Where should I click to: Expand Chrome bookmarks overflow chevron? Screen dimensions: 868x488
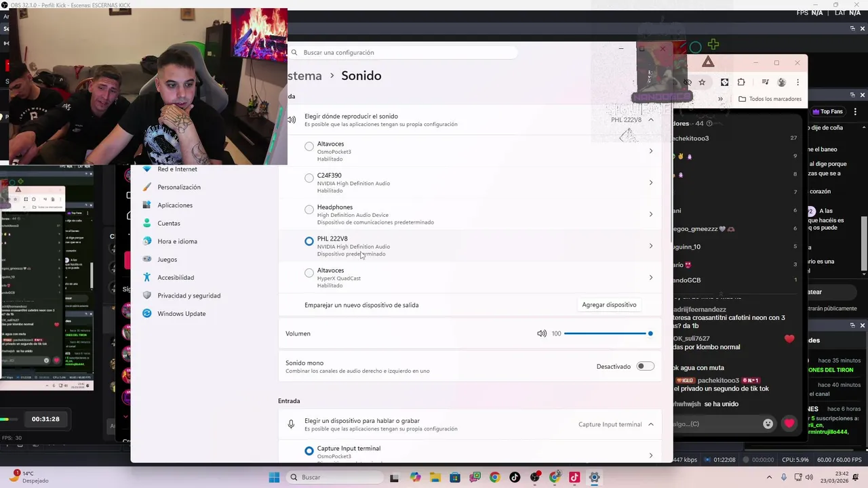click(720, 99)
